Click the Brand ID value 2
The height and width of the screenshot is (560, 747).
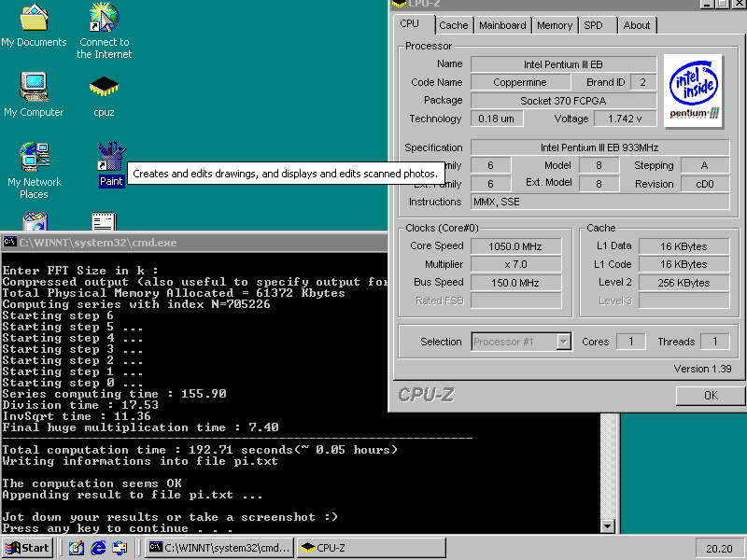643,82
